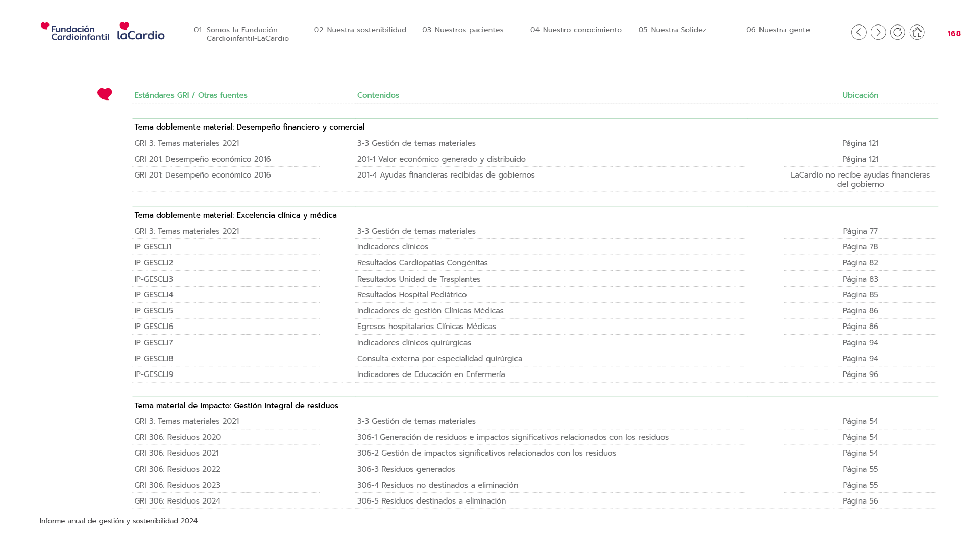
Task: Click the IP-GESCLI5 row label
Action: click(154, 311)
